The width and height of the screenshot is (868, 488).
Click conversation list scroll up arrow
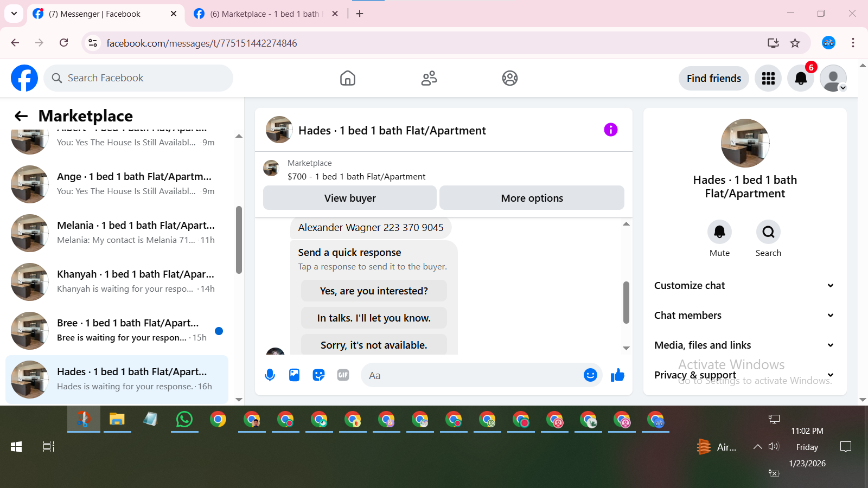pyautogui.click(x=239, y=136)
